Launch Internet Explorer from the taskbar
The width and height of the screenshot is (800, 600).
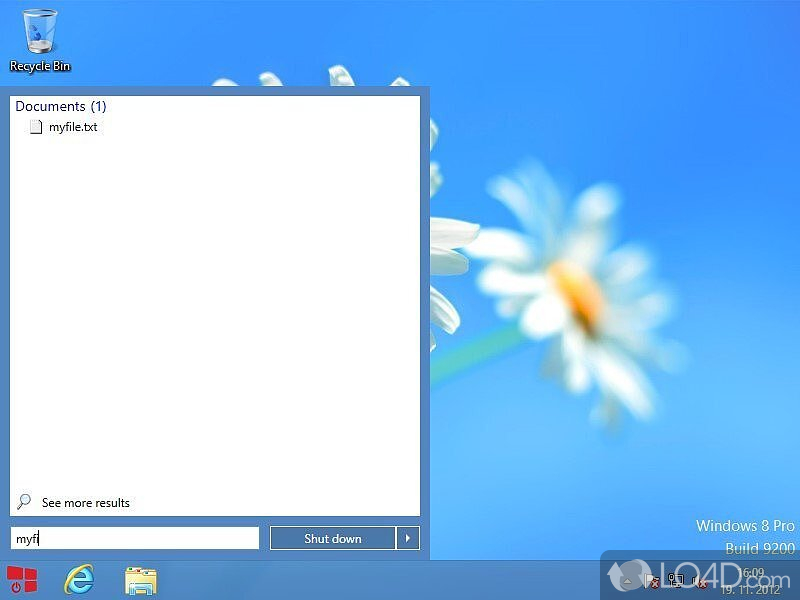pyautogui.click(x=79, y=580)
